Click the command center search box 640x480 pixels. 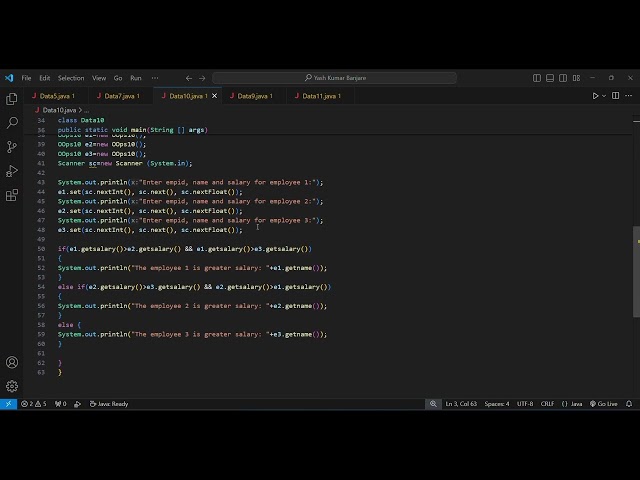point(334,78)
